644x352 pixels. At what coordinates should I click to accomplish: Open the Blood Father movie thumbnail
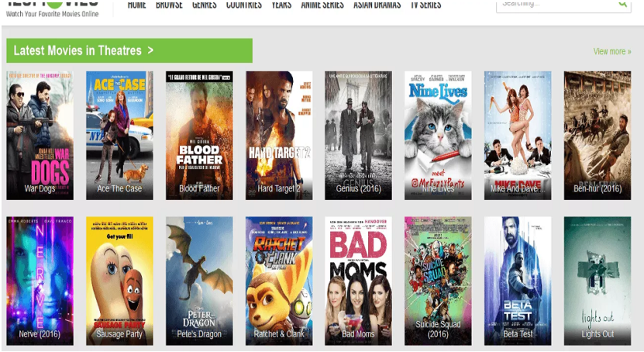(x=199, y=136)
